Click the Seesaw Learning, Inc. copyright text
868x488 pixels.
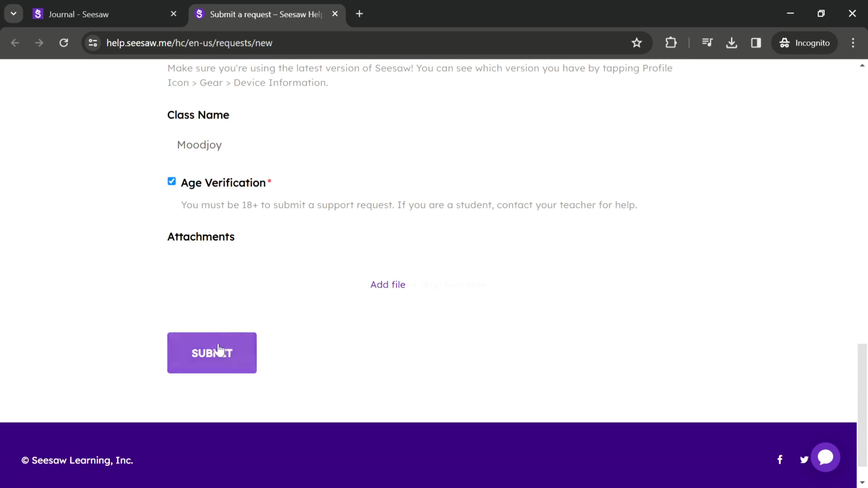pos(77,460)
